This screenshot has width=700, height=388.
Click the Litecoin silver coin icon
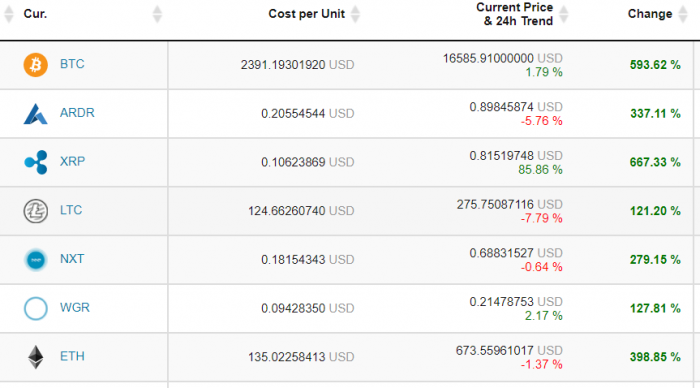(x=36, y=211)
